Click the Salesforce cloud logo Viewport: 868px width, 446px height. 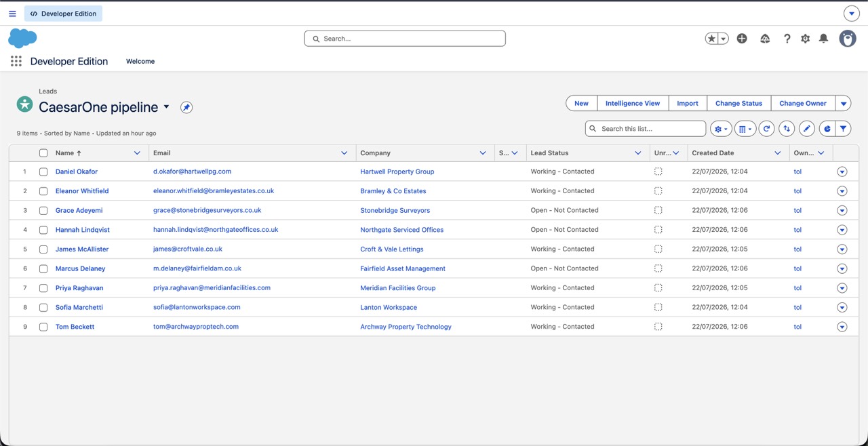(22, 39)
